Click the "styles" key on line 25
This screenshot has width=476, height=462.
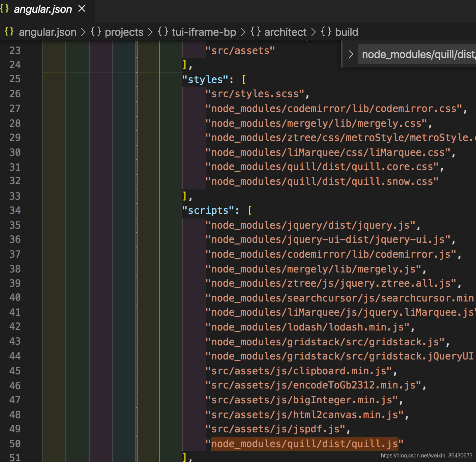coord(206,80)
